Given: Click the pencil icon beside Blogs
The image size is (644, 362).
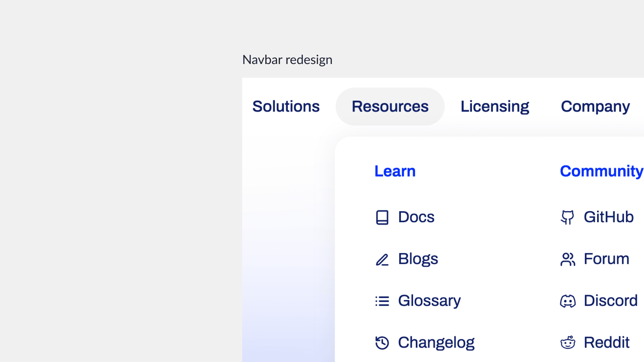Looking at the screenshot, I should [382, 259].
